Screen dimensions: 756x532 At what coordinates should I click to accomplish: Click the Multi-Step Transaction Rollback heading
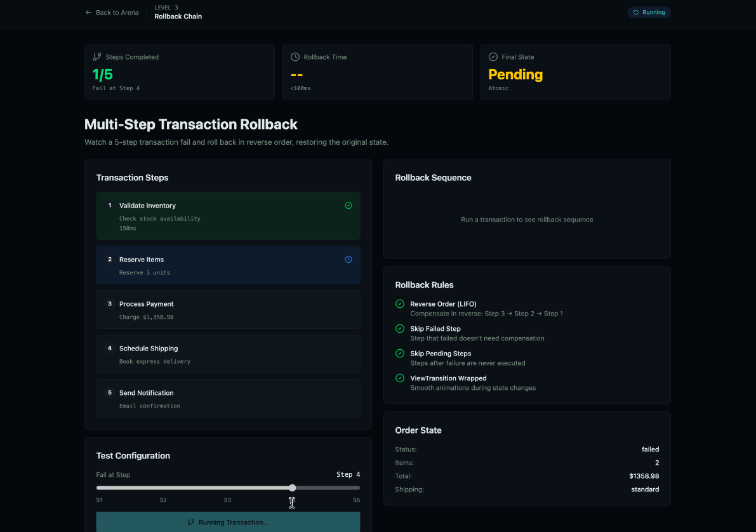coord(191,124)
